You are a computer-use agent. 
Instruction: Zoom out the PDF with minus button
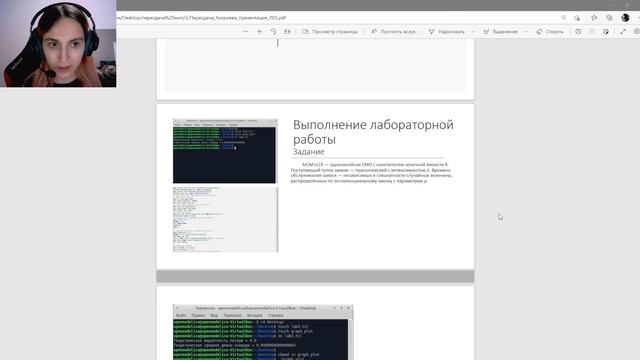245,31
